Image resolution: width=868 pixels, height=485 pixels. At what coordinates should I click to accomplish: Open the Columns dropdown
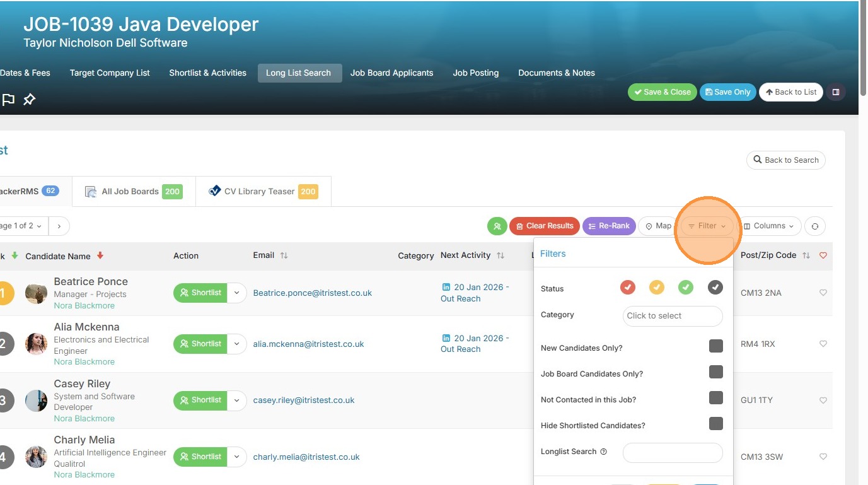(769, 226)
